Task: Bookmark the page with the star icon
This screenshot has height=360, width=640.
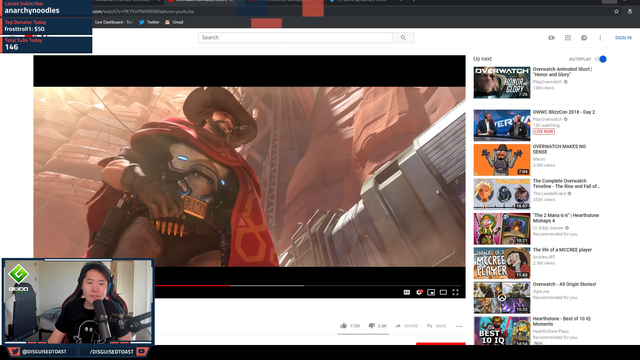Action: tap(616, 11)
